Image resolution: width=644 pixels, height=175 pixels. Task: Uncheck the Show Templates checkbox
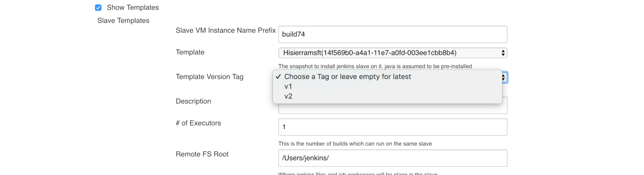coord(98,8)
